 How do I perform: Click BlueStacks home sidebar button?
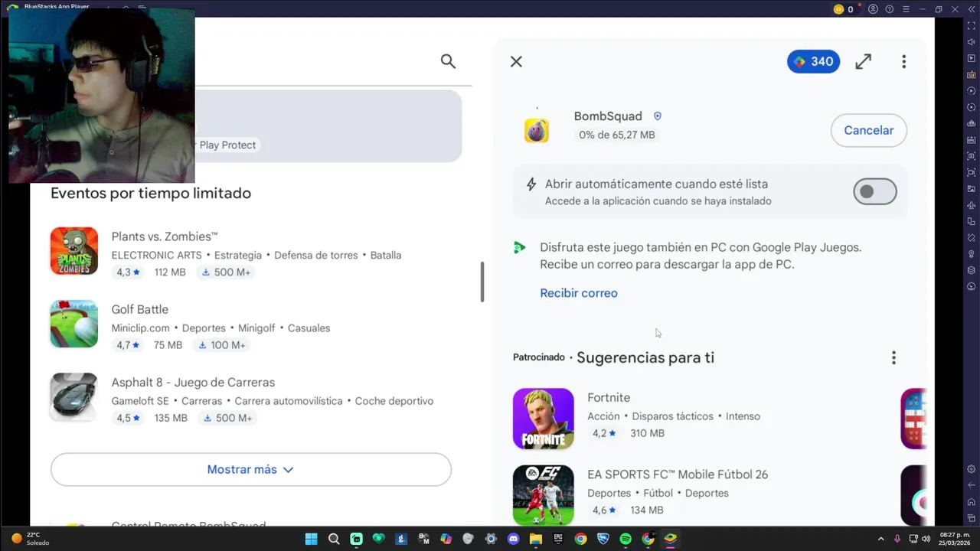[x=972, y=502]
